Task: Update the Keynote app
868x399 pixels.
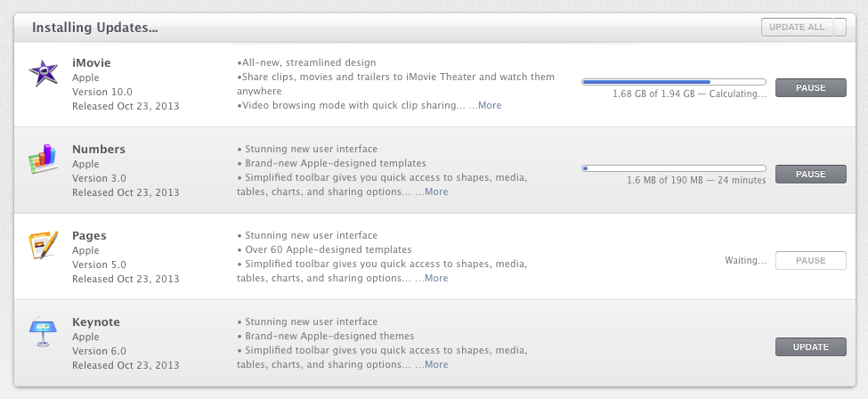Action: (x=810, y=347)
